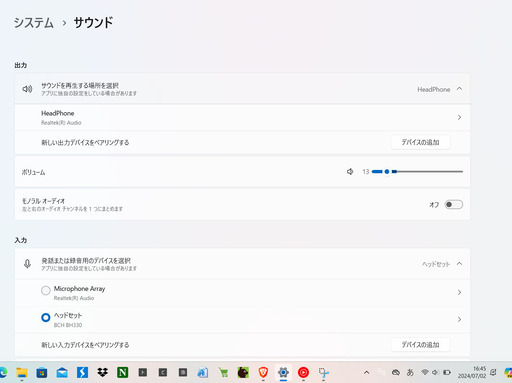Image resolution: width=512 pixels, height=383 pixels.
Task: Open second dark square taskbar icon
Action: point(163,372)
